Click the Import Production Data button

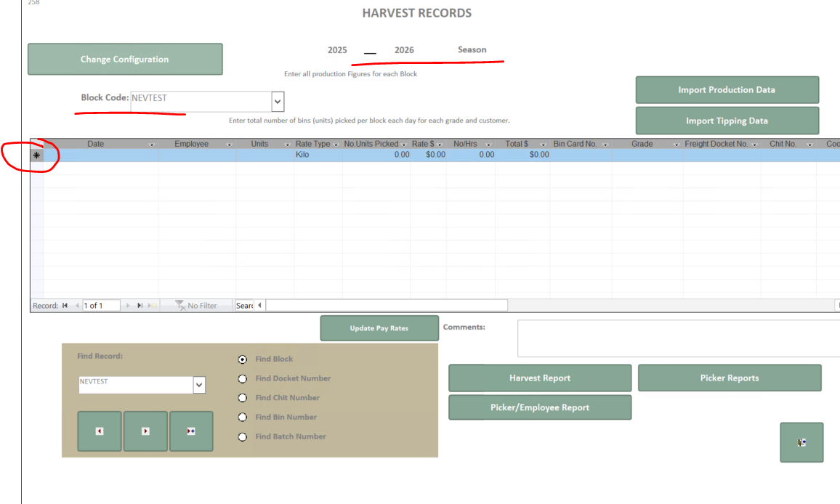coord(727,90)
